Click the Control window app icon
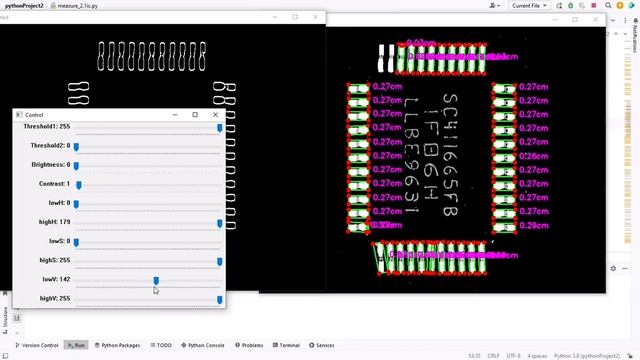This screenshot has height=360, width=640. [x=19, y=115]
